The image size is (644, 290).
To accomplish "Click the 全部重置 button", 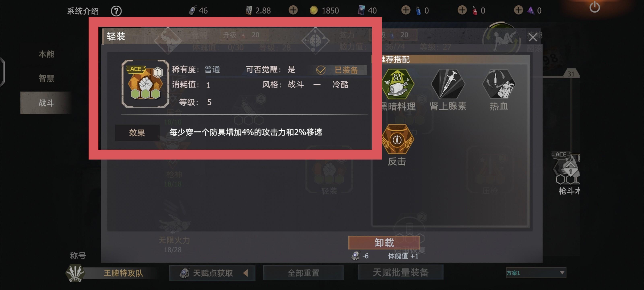I will click(303, 273).
